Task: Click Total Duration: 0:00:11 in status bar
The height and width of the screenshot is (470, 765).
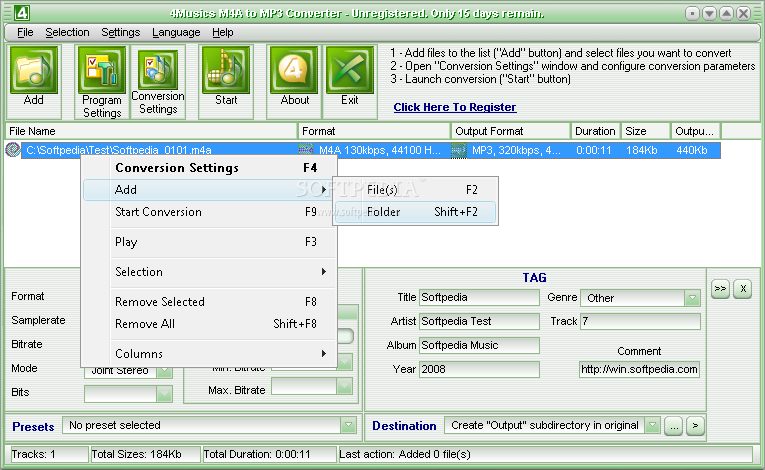Action: click(x=269, y=454)
